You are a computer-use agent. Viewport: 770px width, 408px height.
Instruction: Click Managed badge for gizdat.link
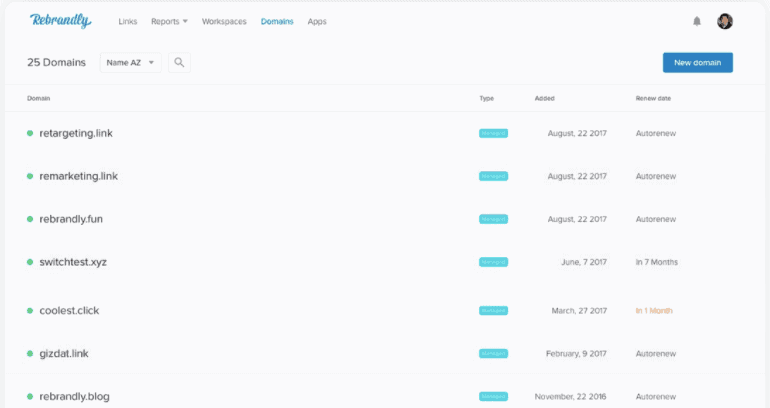[494, 354]
